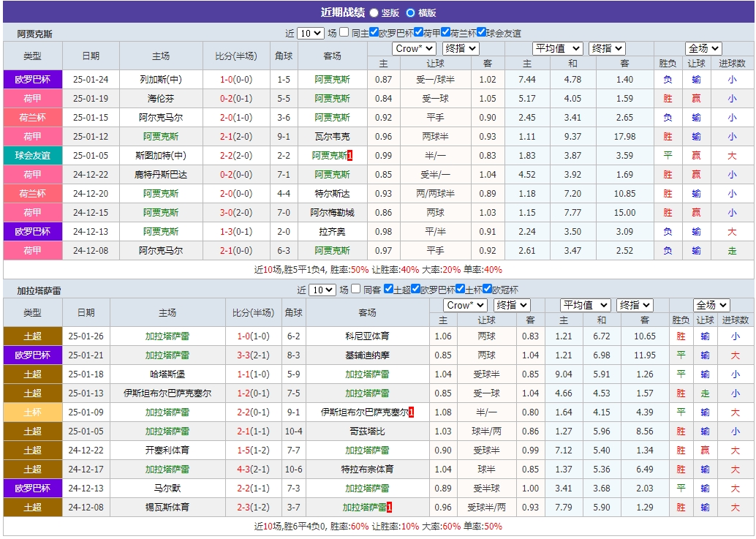Uncheck the 球会友谊 filter checkbox

(x=481, y=31)
